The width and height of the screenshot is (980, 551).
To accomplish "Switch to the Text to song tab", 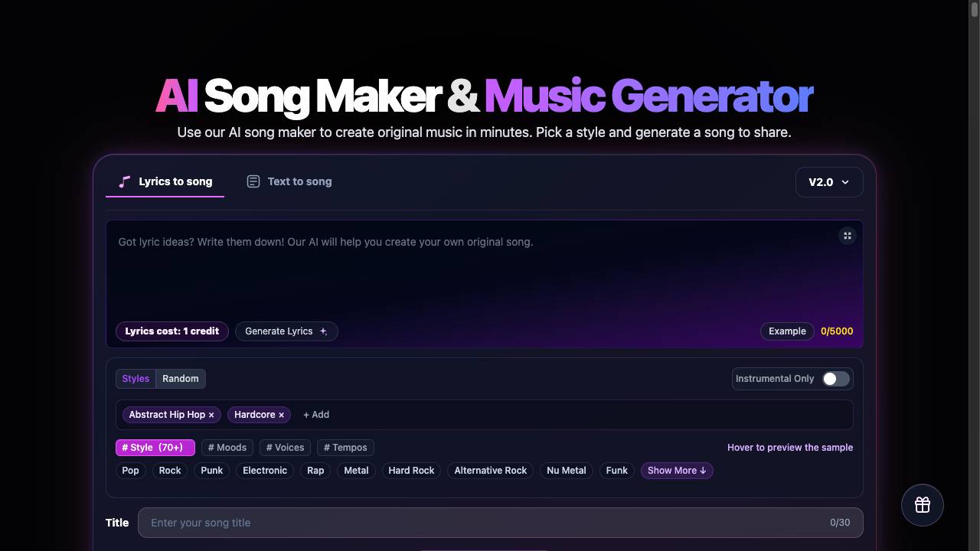I will coord(289,181).
